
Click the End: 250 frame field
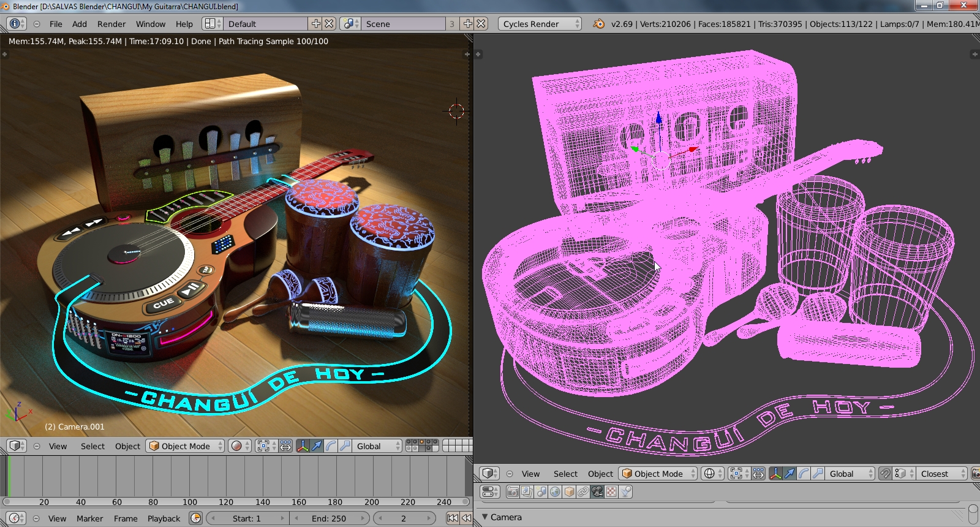click(x=329, y=518)
